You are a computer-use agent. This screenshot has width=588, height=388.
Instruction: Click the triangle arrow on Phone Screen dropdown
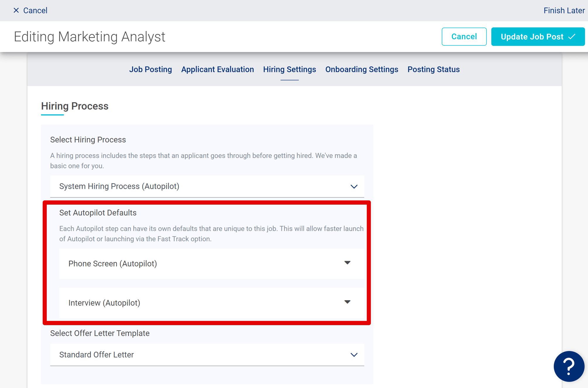tap(348, 263)
